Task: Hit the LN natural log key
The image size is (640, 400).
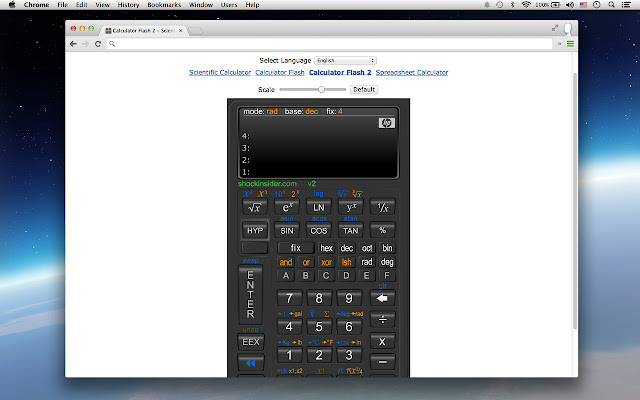Action: click(x=318, y=207)
